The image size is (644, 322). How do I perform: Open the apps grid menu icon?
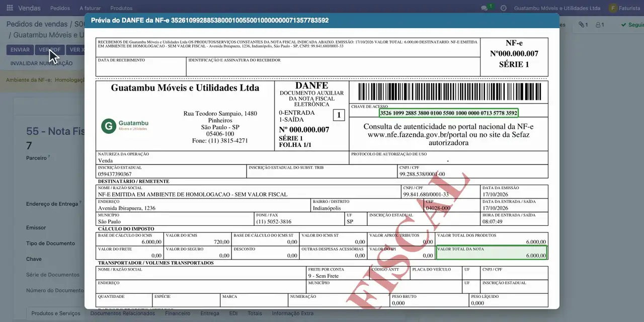pyautogui.click(x=10, y=8)
